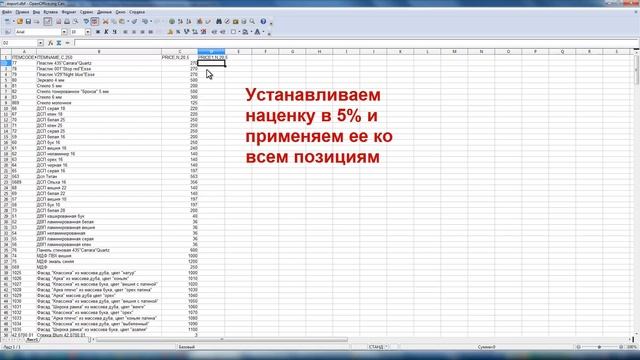Click the Paste icon
This screenshot has height=360, width=640.
(x=122, y=21)
